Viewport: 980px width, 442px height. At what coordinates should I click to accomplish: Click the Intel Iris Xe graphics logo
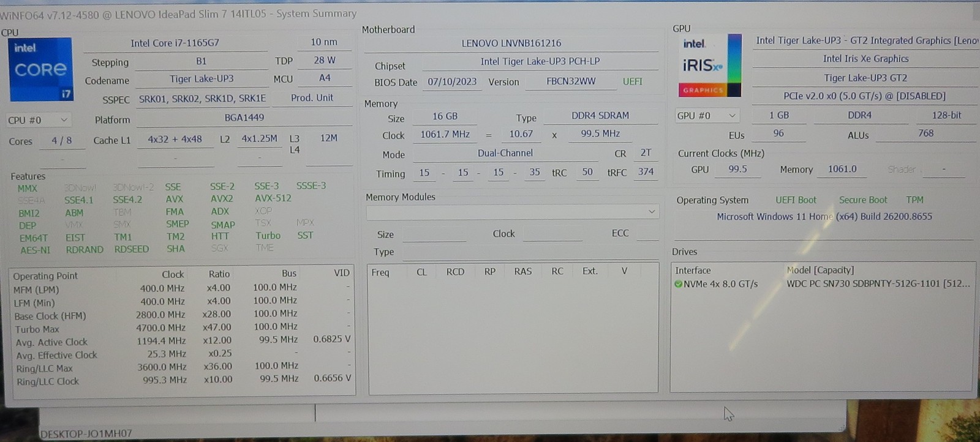tap(710, 66)
